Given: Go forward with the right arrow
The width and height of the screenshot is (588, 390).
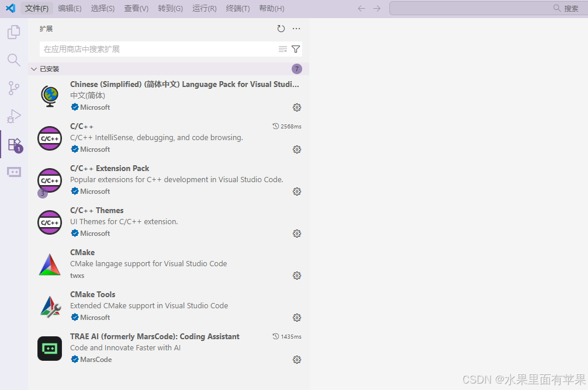Looking at the screenshot, I should (x=377, y=8).
